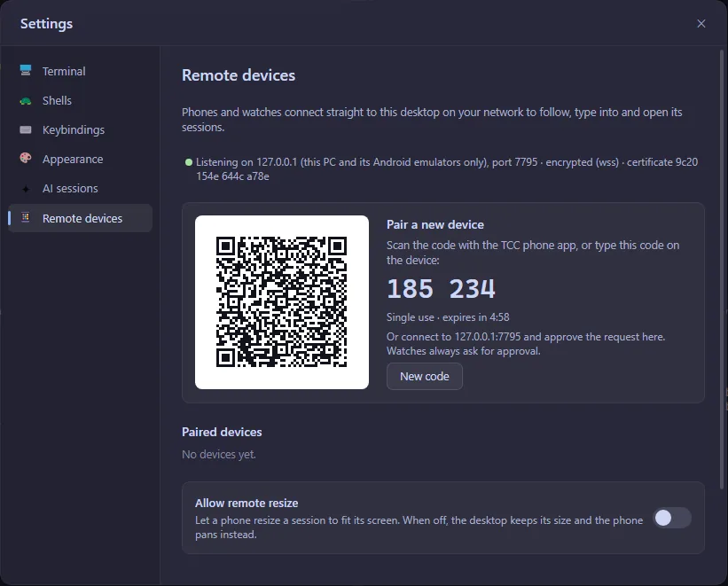Viewport: 728px width, 586px height.
Task: Click the 'Single use · expires in' text
Action: tap(448, 317)
